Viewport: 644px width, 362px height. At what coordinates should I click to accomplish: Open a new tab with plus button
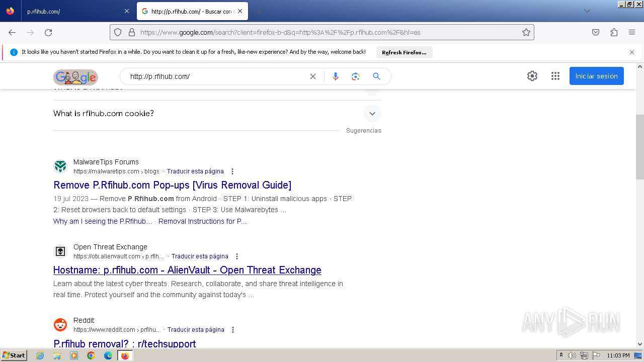tap(259, 11)
